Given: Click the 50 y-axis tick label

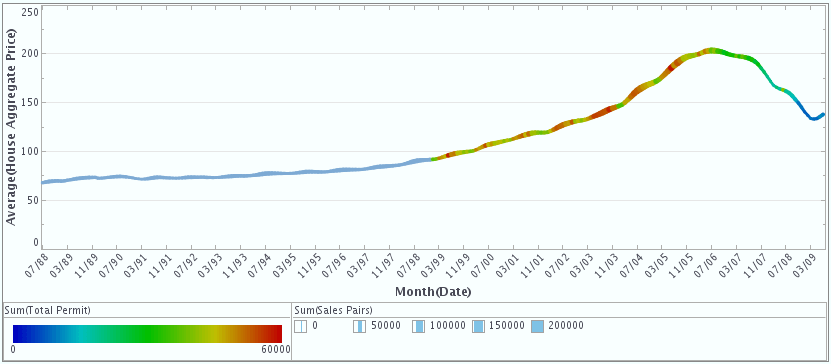Looking at the screenshot, I should tap(34, 200).
